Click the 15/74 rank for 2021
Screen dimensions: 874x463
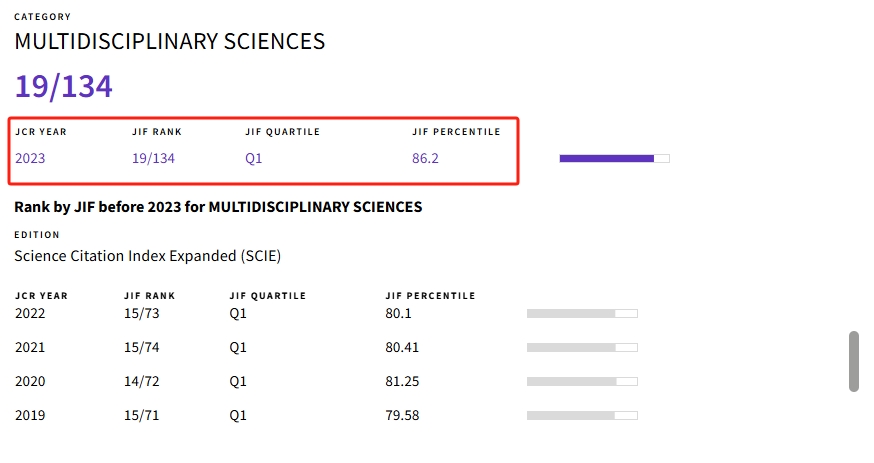point(142,347)
